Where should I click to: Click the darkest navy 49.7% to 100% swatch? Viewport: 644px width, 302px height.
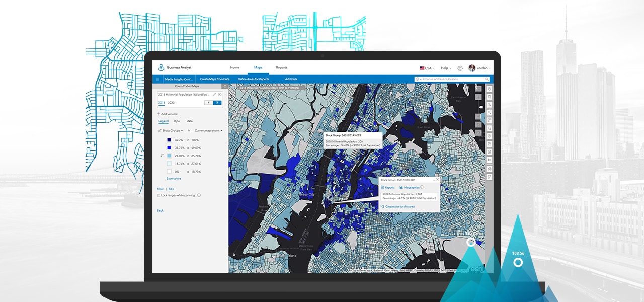tap(169, 140)
